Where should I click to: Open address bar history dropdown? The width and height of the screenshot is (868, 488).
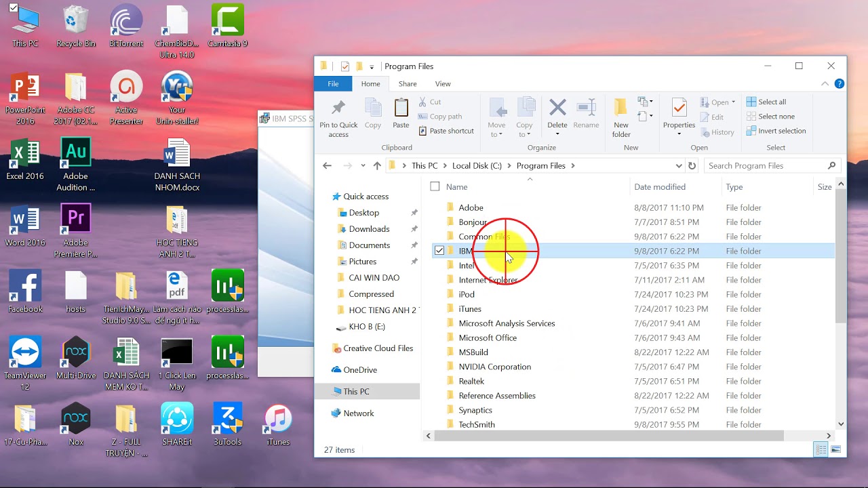point(678,165)
